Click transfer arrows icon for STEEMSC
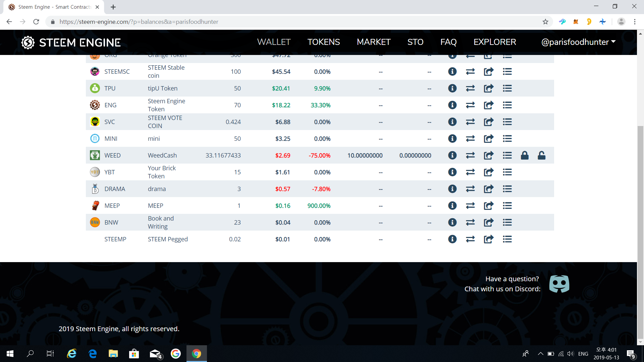This screenshot has width=644, height=362. pos(470,71)
